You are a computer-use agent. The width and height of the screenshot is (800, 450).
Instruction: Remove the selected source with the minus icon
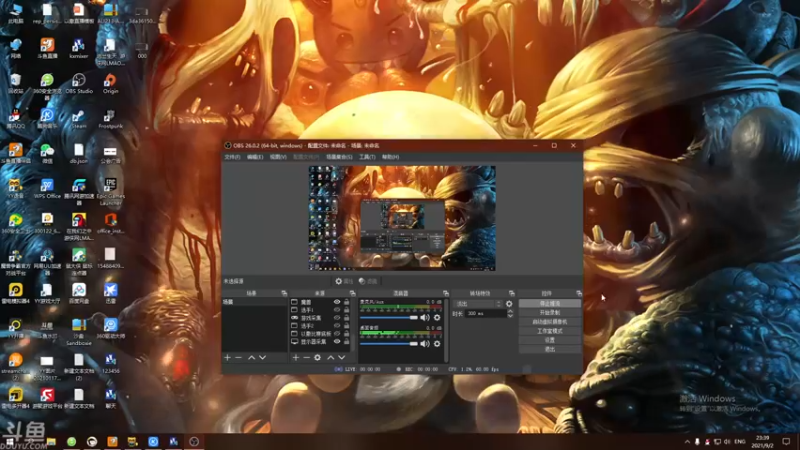pyautogui.click(x=306, y=358)
